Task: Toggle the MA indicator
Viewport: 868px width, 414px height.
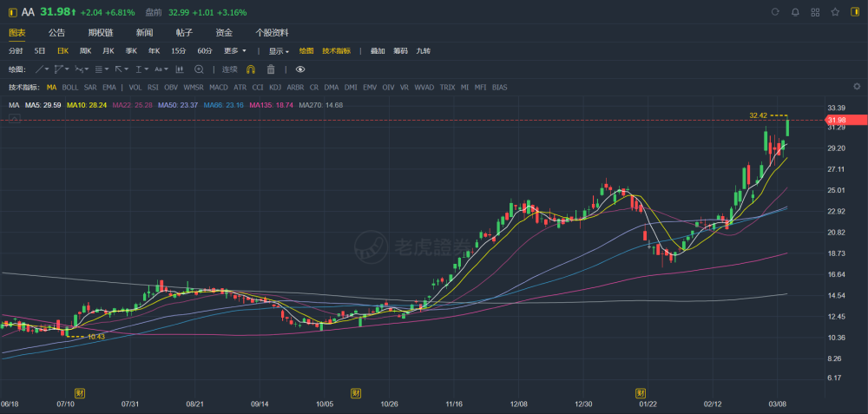Action: coord(51,88)
